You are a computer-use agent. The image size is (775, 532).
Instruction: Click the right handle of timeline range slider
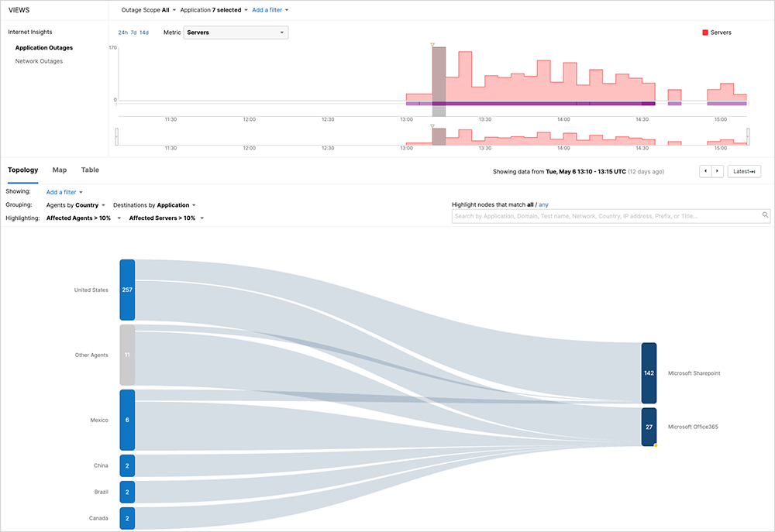[x=749, y=136]
